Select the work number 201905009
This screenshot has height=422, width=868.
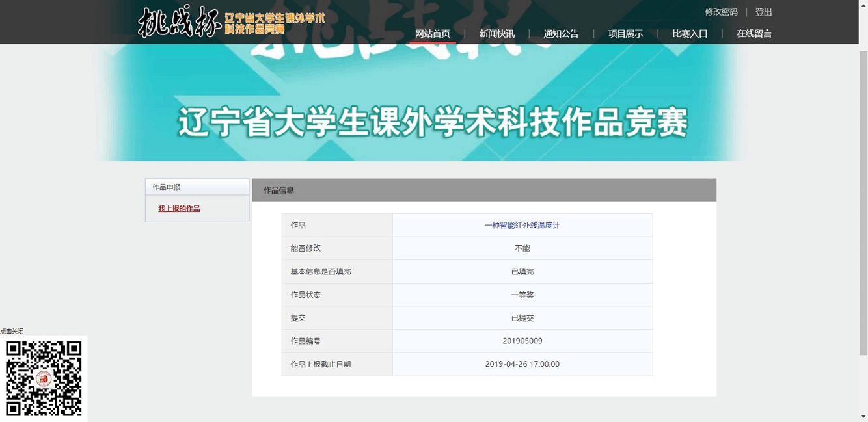(522, 341)
